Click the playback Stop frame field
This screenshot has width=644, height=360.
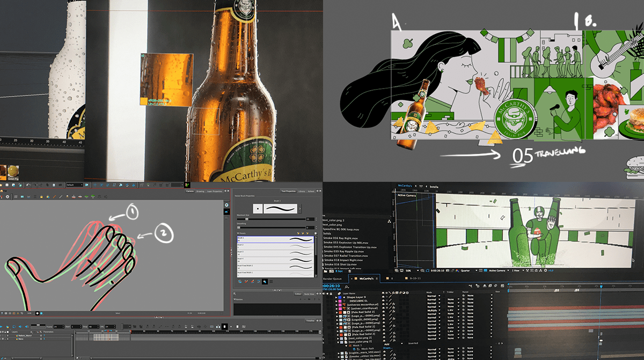coord(93,326)
